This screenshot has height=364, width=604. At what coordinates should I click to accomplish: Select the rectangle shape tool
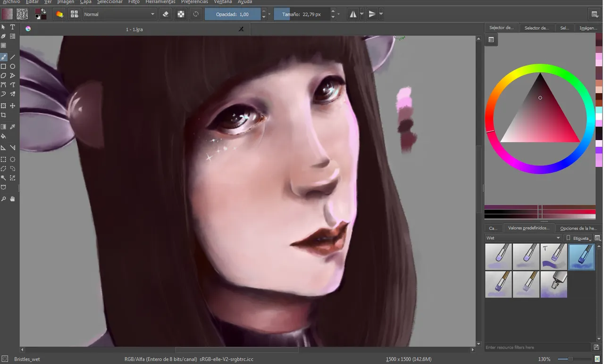[3, 66]
